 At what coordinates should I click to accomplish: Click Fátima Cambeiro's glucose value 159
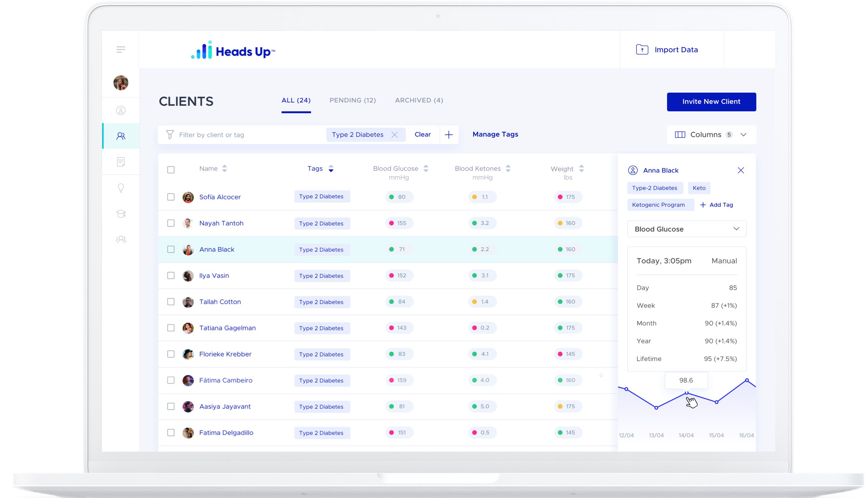coord(399,381)
